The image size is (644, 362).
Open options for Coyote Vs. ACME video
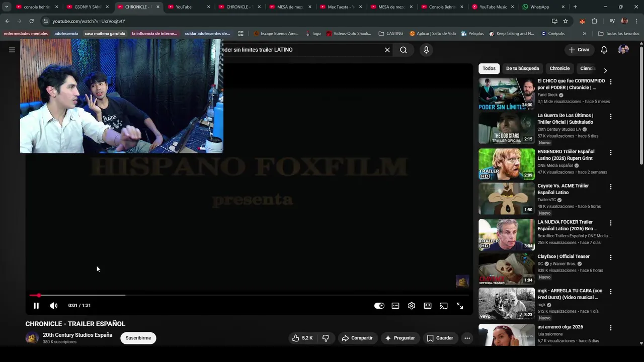click(x=611, y=187)
